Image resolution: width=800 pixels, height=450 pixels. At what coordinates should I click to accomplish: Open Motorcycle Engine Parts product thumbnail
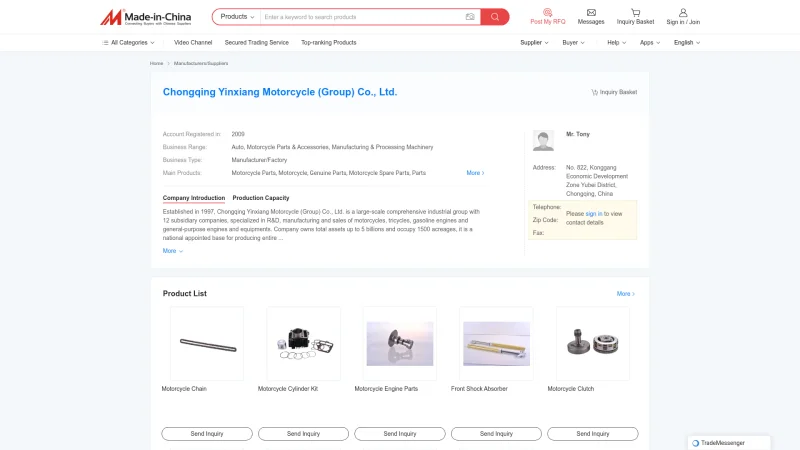point(400,344)
